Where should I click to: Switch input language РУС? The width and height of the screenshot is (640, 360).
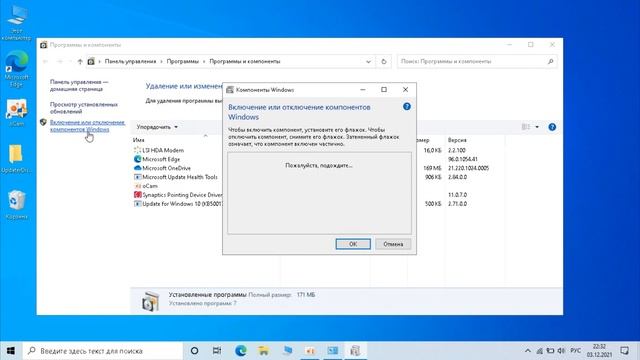click(576, 351)
